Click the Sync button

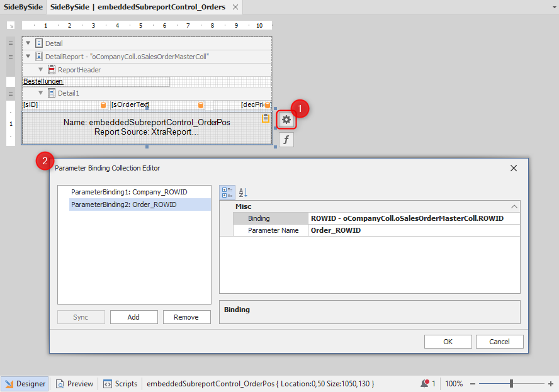(81, 317)
